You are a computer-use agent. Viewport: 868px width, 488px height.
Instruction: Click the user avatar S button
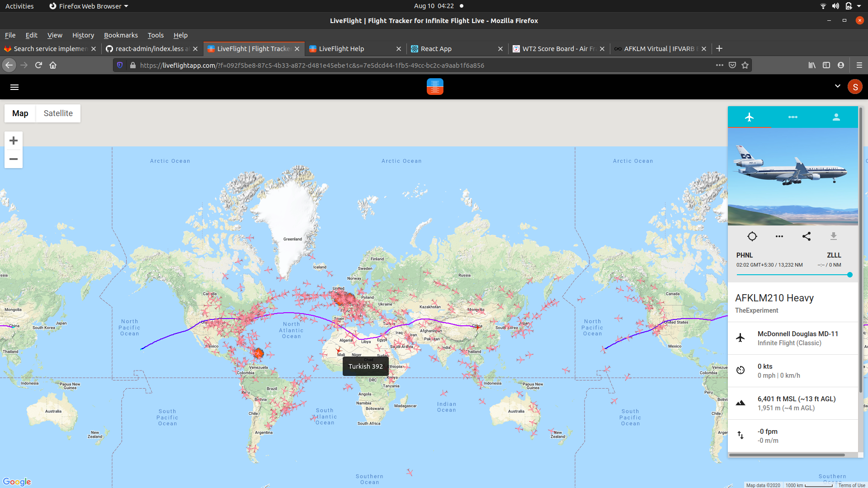855,87
